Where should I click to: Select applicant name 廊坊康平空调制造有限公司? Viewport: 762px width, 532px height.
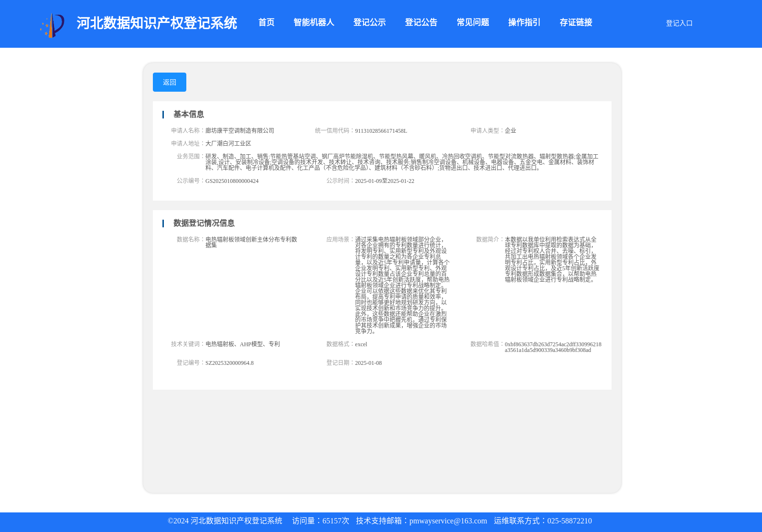(240, 130)
